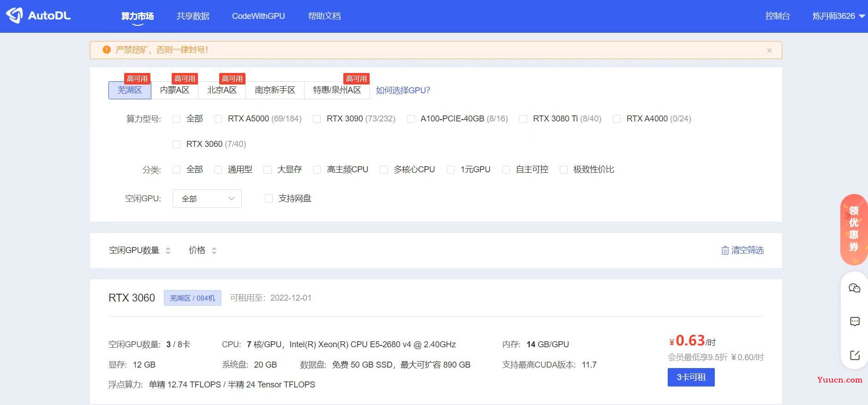Image resolution: width=868 pixels, height=405 pixels.
Task: Check the 高主频CPU category
Action: 317,169
